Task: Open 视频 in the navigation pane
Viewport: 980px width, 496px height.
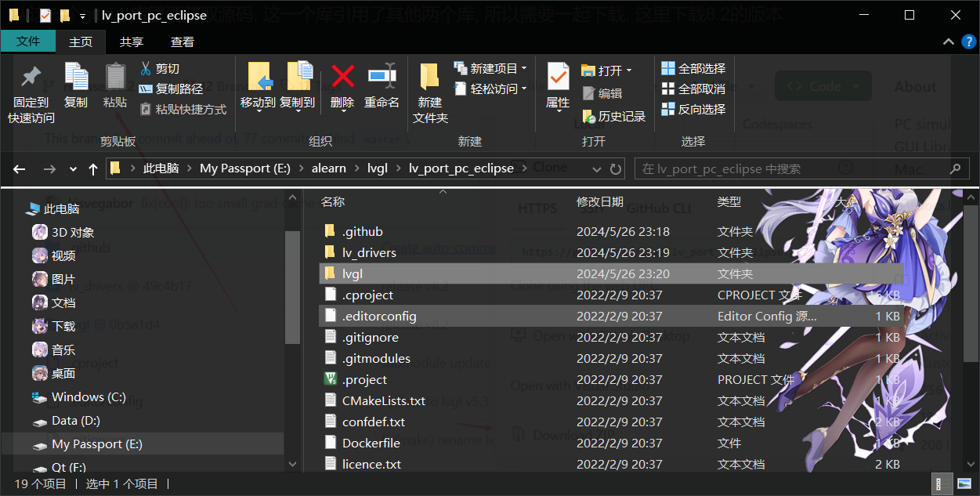Action: click(63, 256)
